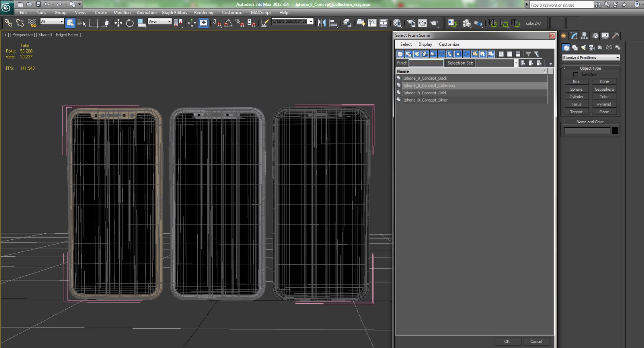Toggle the Spinner Snap button
Image resolution: width=644 pixels, height=348 pixels.
[251, 23]
